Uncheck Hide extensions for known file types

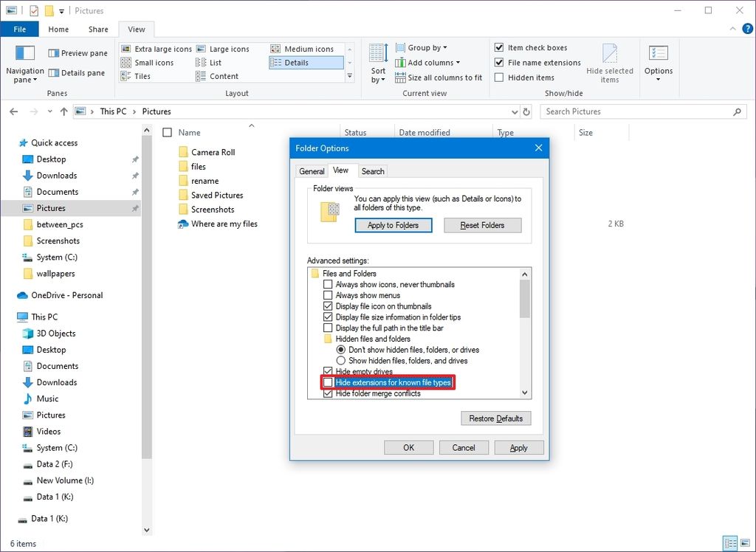pos(328,382)
